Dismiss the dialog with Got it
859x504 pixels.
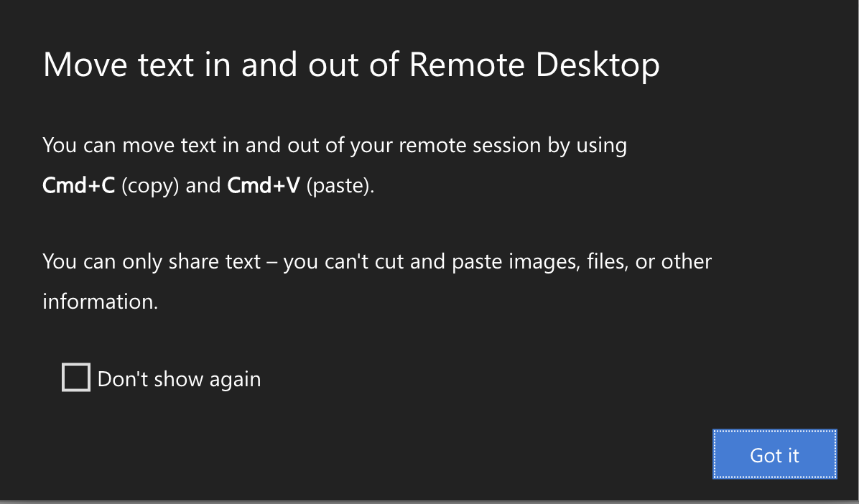pyautogui.click(x=775, y=454)
